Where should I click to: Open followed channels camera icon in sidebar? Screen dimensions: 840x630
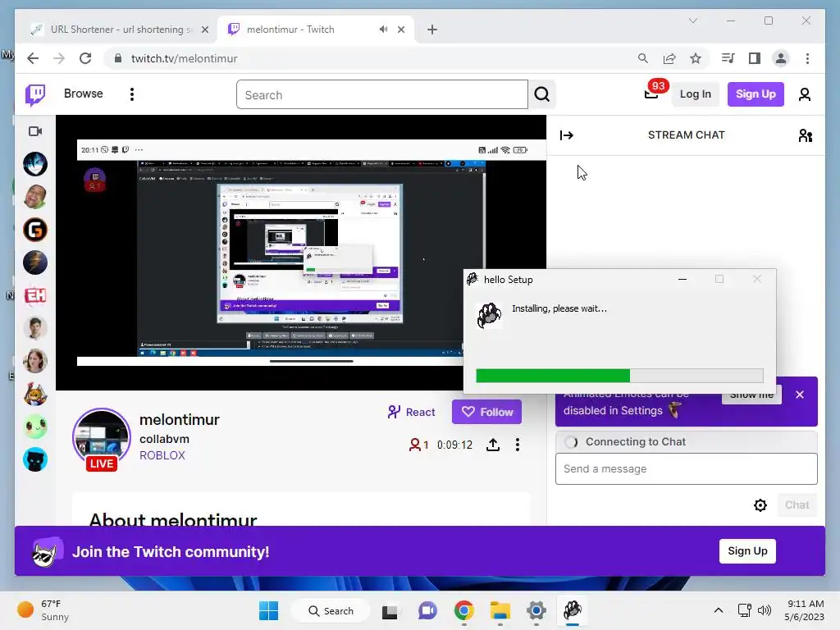coord(35,131)
